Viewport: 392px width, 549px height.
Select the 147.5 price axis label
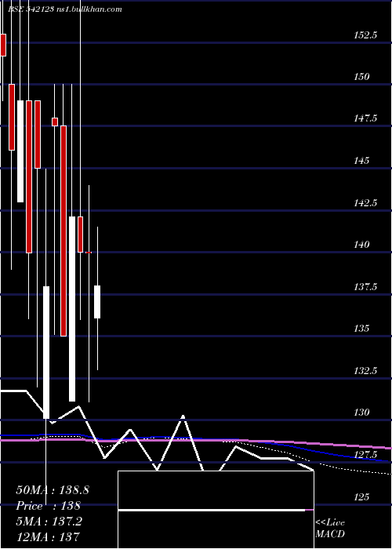[365, 118]
